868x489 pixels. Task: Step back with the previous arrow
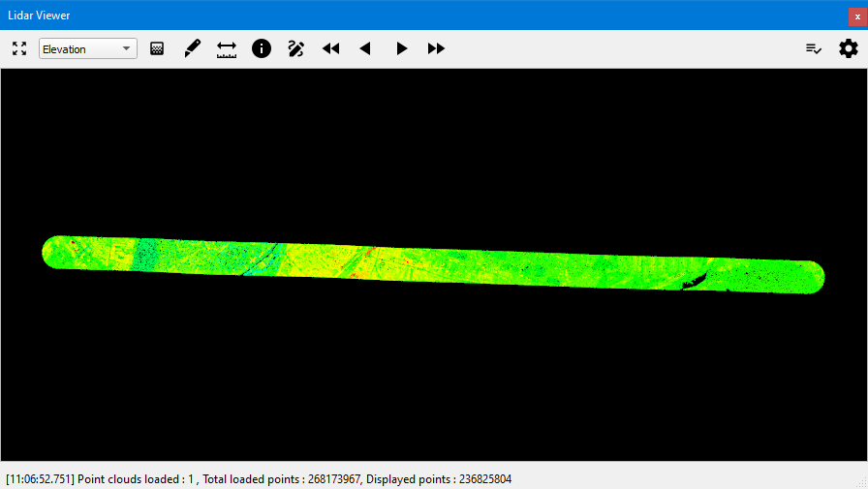pyautogui.click(x=365, y=48)
